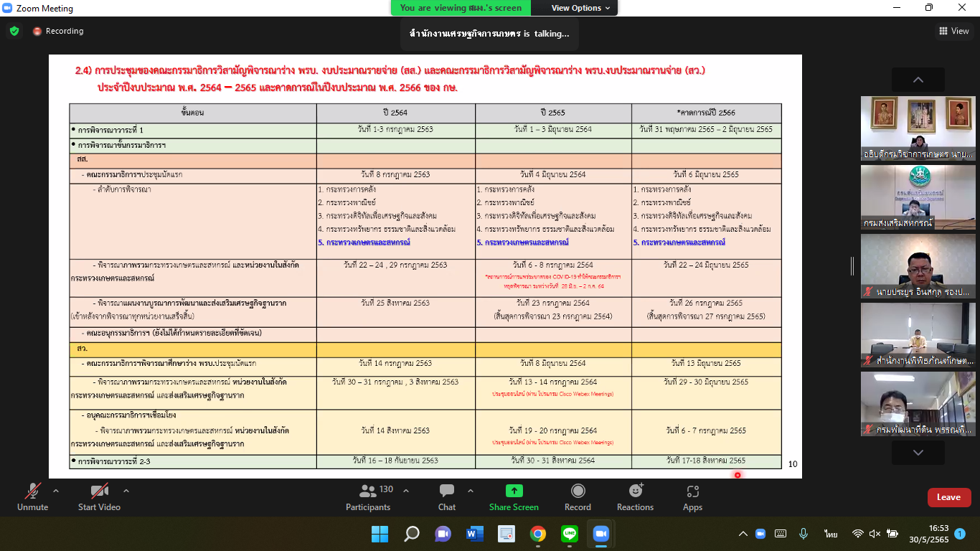Screen dimensions: 980x551
Task: Open the Participants panel
Action: (368, 497)
